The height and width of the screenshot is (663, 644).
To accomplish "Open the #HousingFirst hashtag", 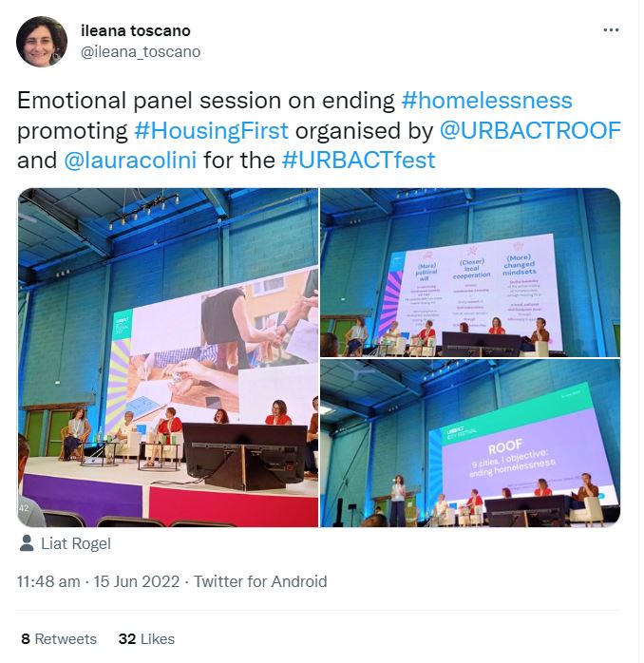I will click(212, 131).
